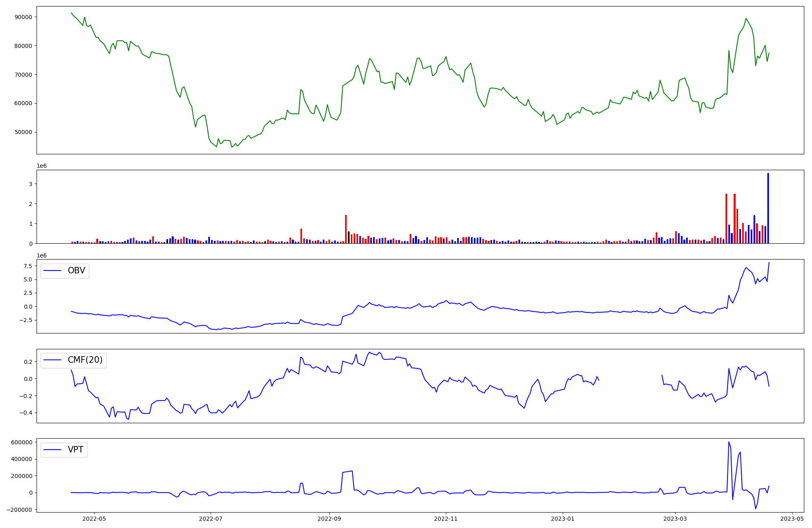Click the 2022-09 x-axis date label

pos(329,518)
